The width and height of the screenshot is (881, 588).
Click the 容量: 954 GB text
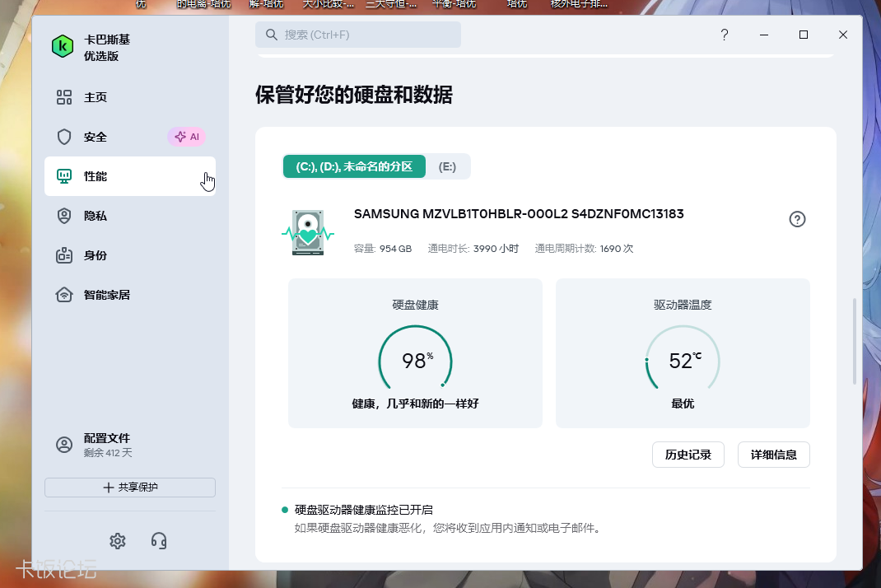(x=383, y=249)
